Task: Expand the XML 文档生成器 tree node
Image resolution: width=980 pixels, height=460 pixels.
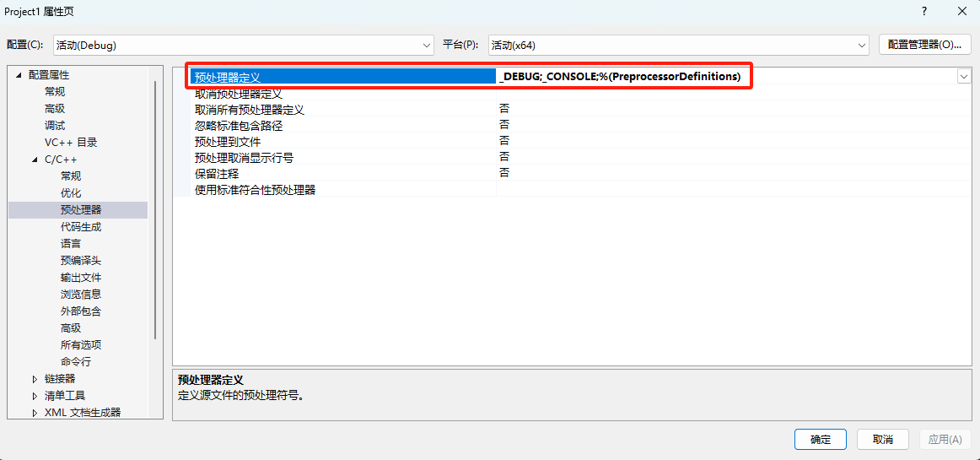Action: 35,413
